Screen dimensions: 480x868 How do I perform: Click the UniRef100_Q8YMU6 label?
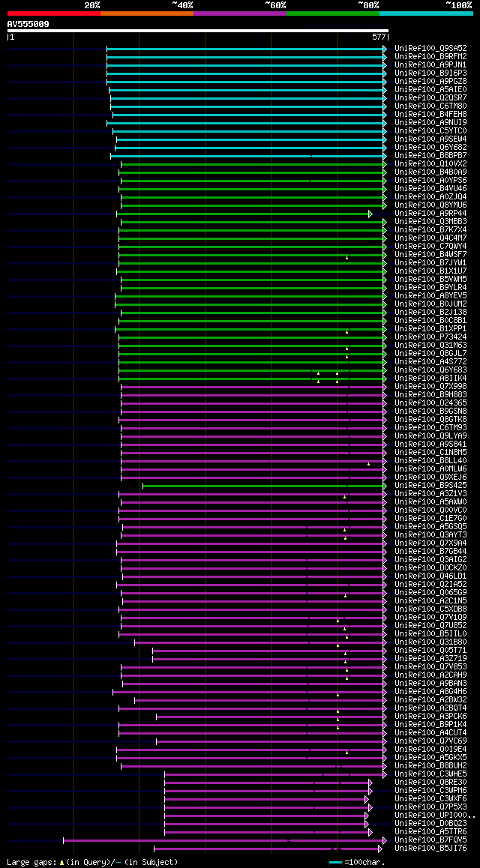coord(430,205)
